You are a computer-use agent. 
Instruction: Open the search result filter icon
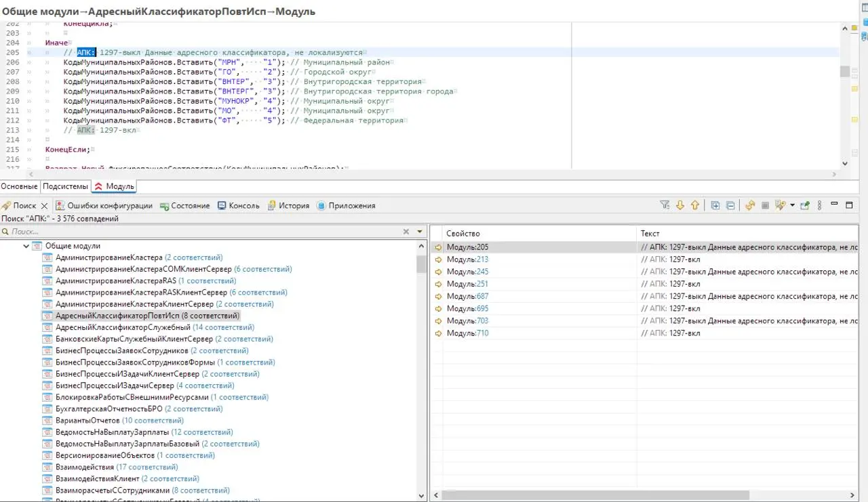[x=665, y=205]
